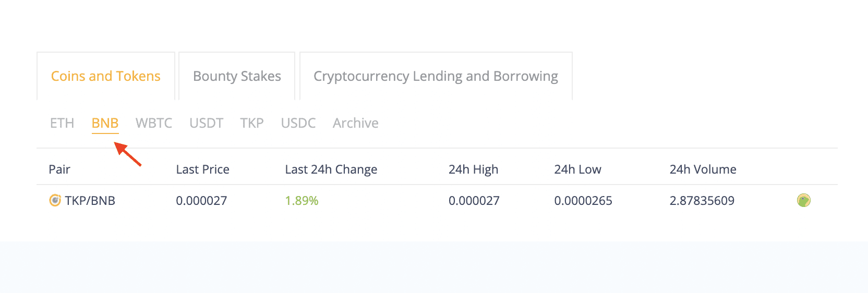The width and height of the screenshot is (868, 293).
Task: Sort by the 24h Volume column header
Action: [x=703, y=169]
